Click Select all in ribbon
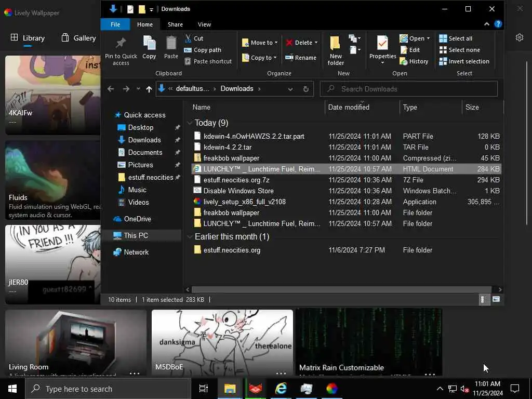 456,38
